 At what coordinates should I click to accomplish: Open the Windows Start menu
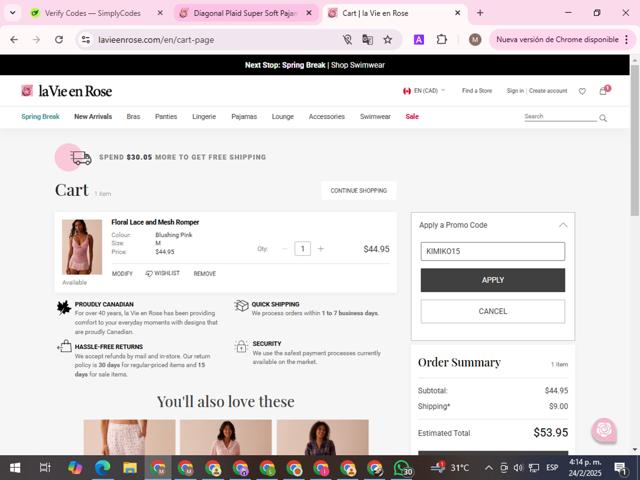pyautogui.click(x=15, y=467)
